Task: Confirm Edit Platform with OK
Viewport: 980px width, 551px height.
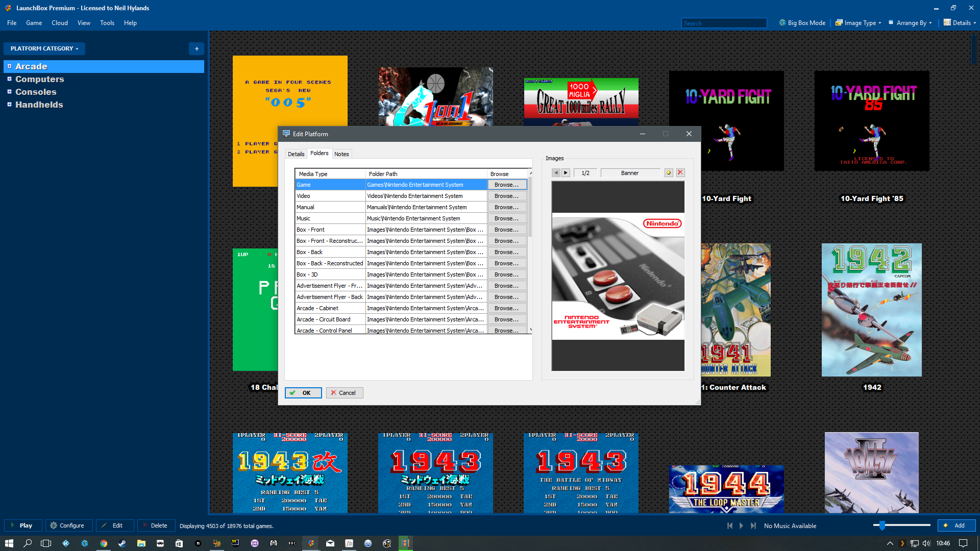Action: 303,393
